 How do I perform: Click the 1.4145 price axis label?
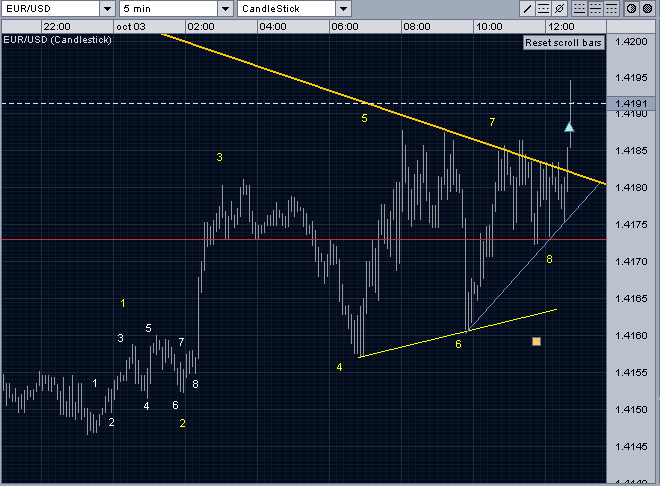631,446
